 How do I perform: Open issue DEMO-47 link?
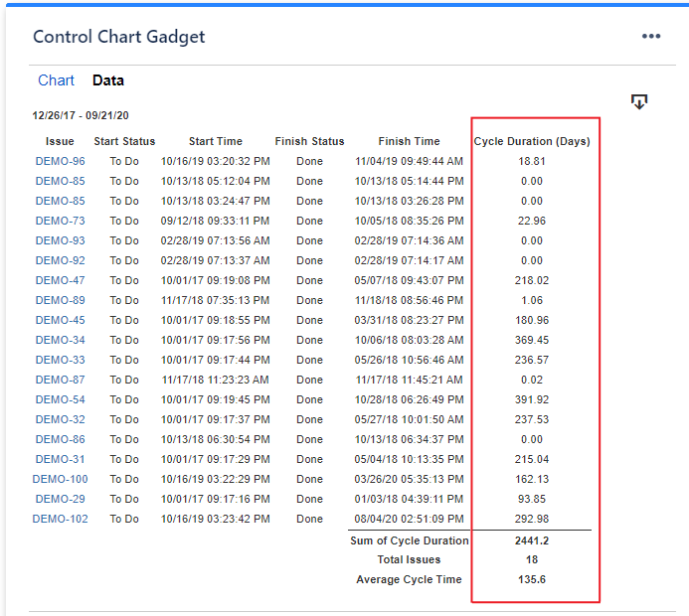[x=61, y=280]
